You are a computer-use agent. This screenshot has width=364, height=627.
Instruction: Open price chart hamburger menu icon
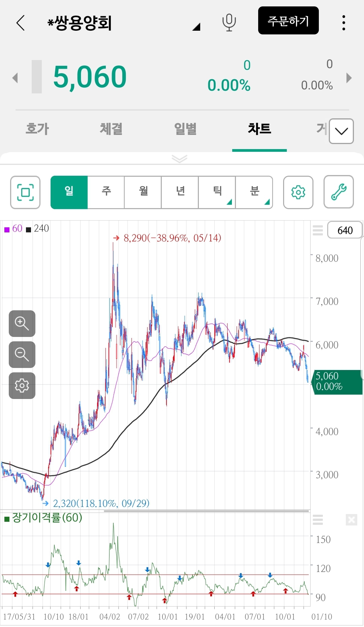tap(318, 230)
